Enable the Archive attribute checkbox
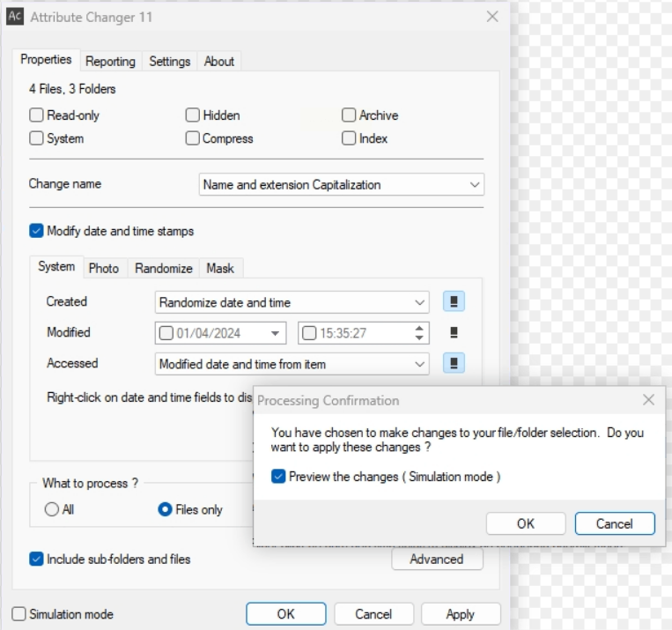The height and width of the screenshot is (630, 672). [x=349, y=115]
